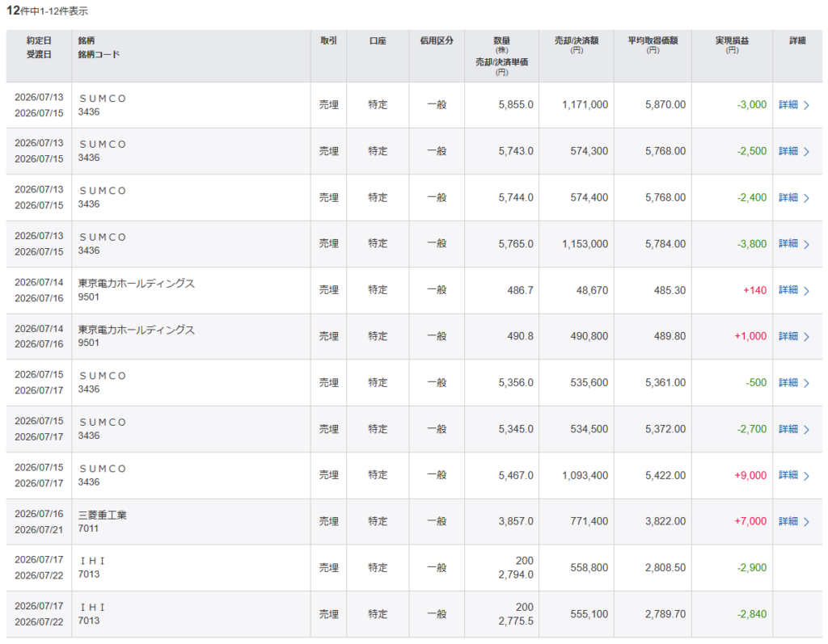Click average cost value 2,789.70
The height and width of the screenshot is (644, 828).
[665, 614]
